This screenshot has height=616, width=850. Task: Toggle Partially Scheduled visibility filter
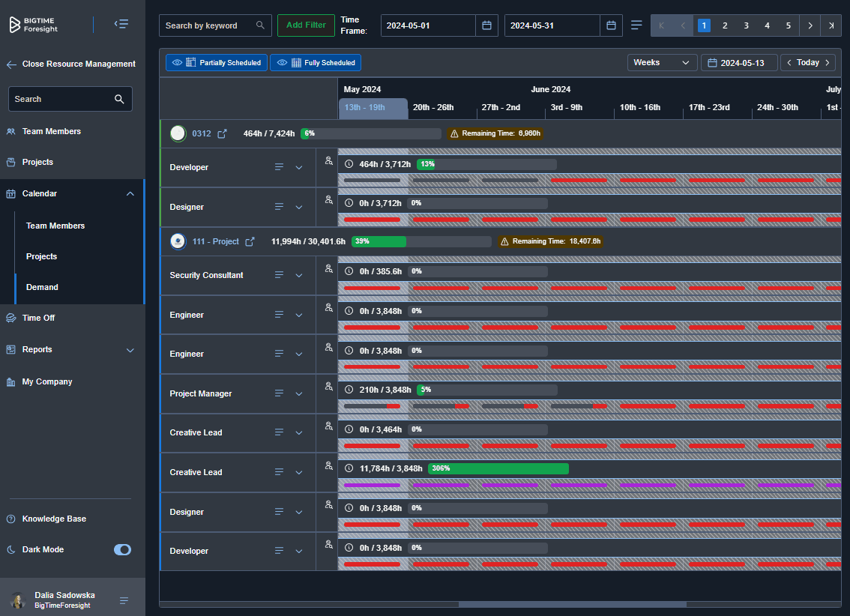click(x=217, y=63)
